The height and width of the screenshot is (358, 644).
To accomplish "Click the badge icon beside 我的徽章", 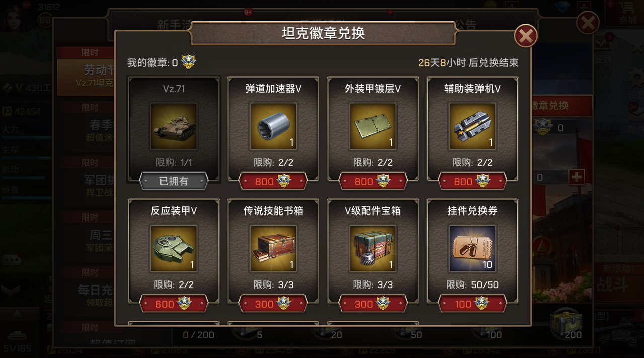I will (x=189, y=62).
